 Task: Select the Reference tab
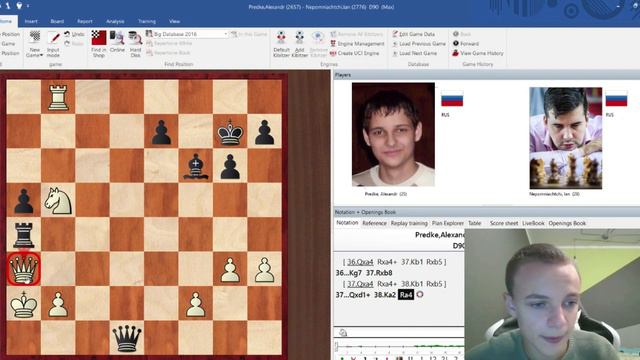point(374,223)
